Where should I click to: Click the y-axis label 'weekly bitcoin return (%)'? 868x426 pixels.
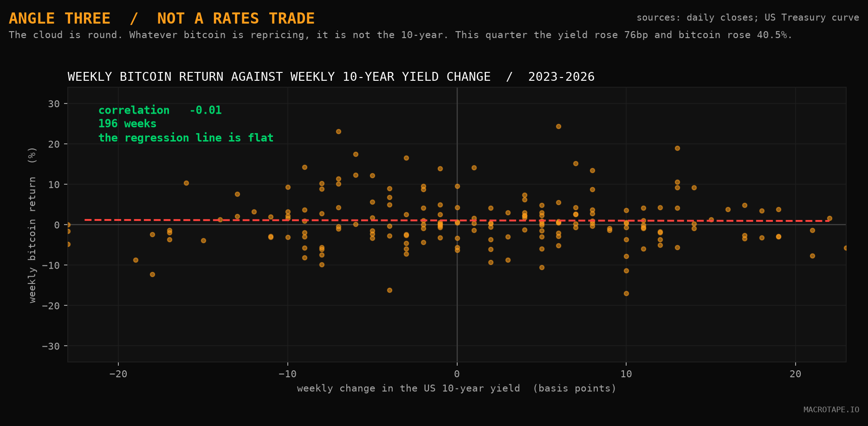pyautogui.click(x=32, y=225)
